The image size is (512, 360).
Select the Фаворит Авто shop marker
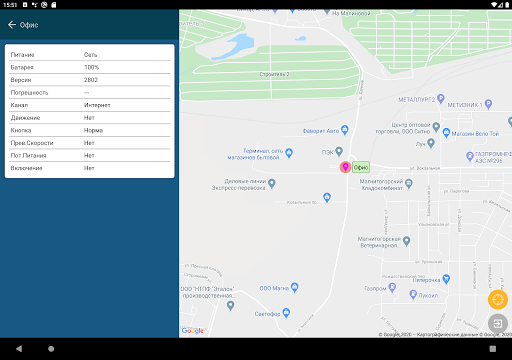coord(345,130)
